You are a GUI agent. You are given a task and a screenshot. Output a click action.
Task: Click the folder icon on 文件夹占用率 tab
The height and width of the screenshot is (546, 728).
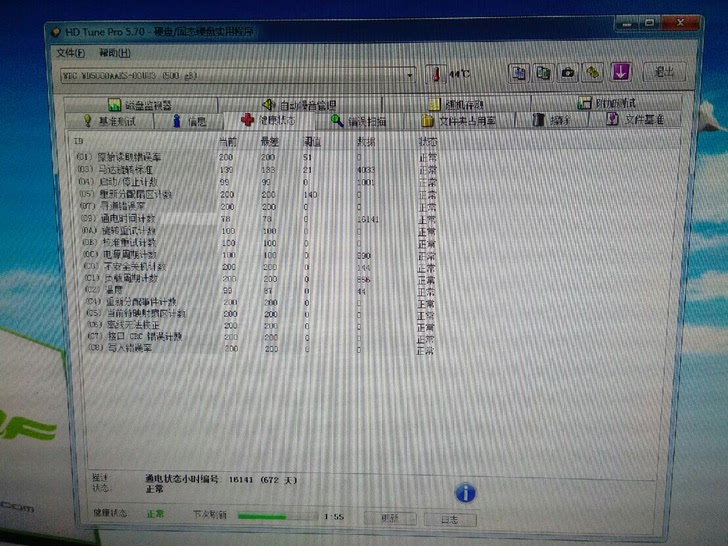point(427,121)
